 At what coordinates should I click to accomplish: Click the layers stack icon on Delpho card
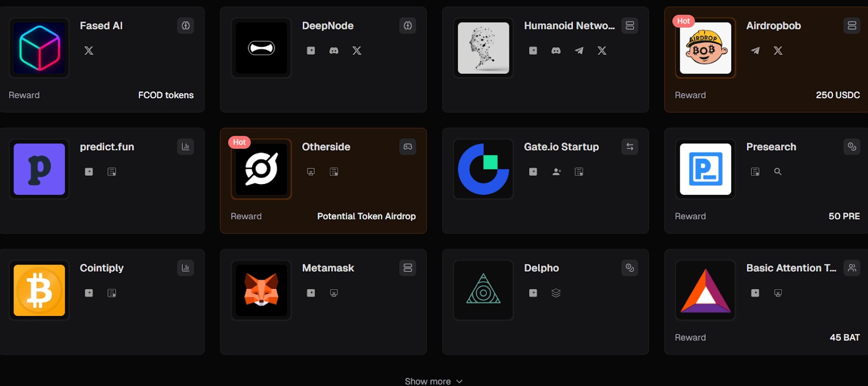[x=556, y=293]
